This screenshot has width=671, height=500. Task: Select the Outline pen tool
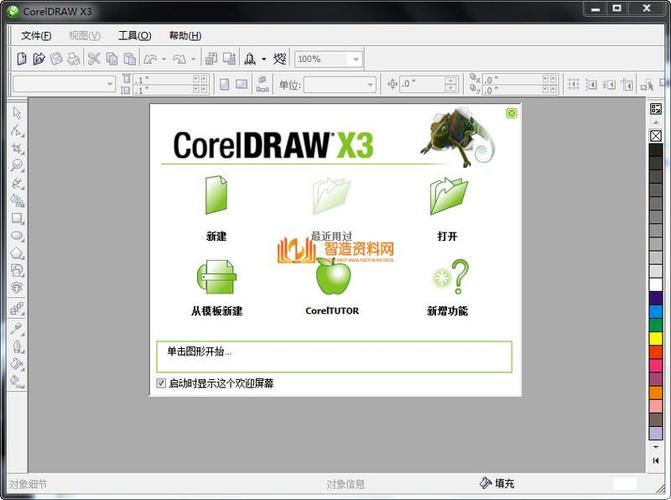17,346
